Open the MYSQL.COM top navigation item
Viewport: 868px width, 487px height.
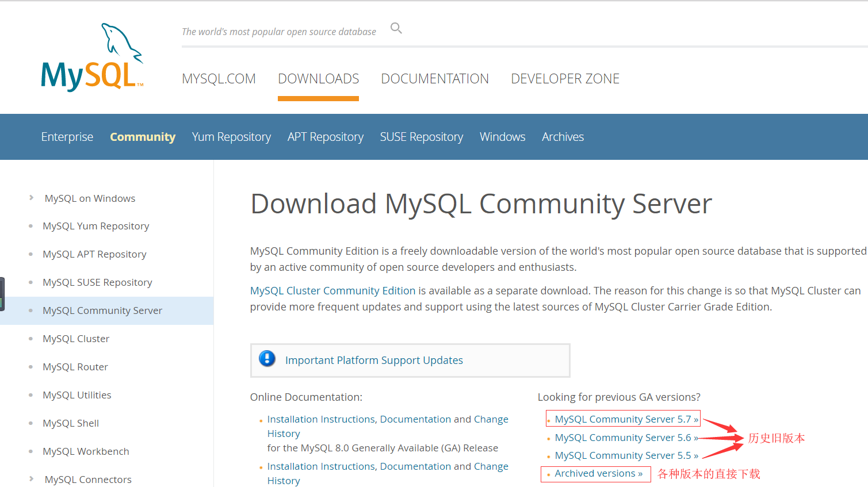(x=219, y=79)
